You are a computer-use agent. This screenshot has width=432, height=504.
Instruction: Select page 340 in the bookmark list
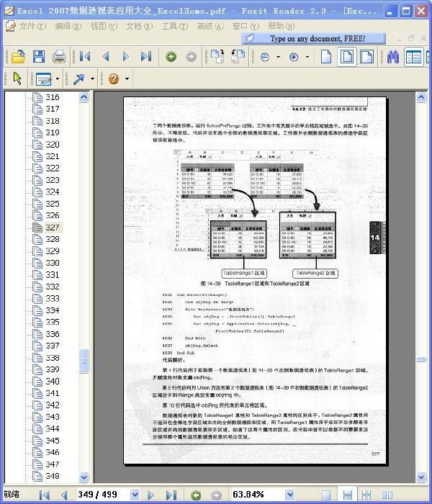(46, 381)
